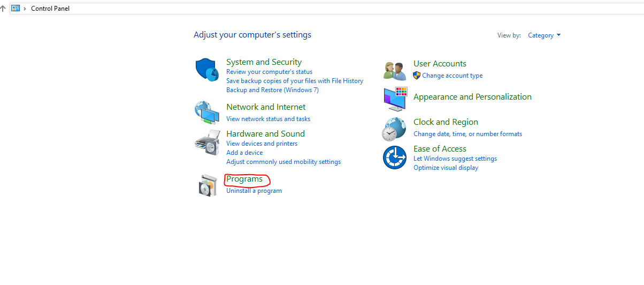Expand the breadcrumb chevron before Control Panel
This screenshot has height=285, width=644.
[x=25, y=9]
